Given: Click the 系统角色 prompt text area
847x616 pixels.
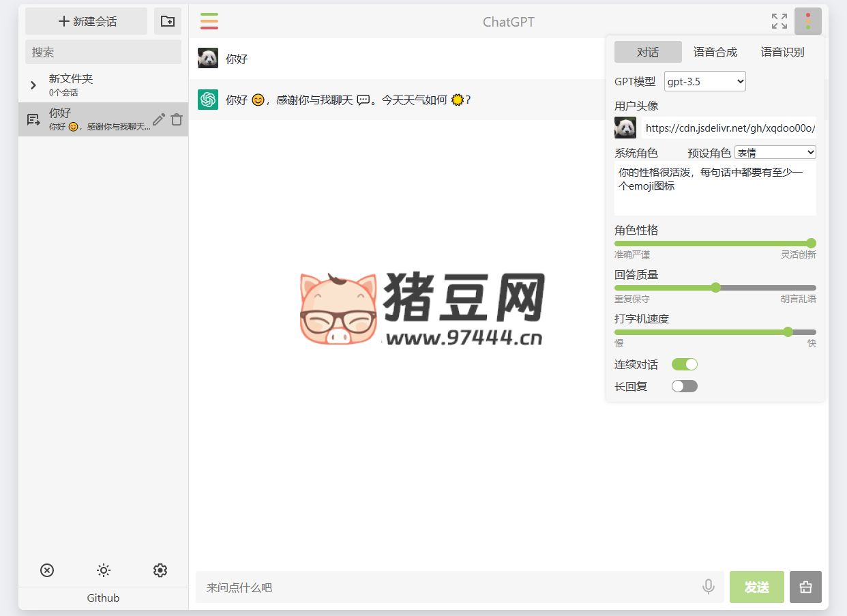Looking at the screenshot, I should (715, 188).
